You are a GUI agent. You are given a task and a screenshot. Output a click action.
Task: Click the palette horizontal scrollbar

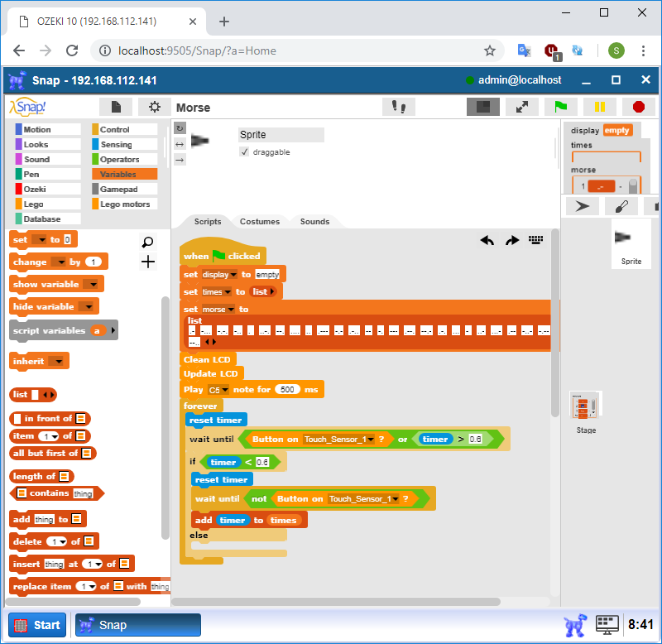pos(74,601)
